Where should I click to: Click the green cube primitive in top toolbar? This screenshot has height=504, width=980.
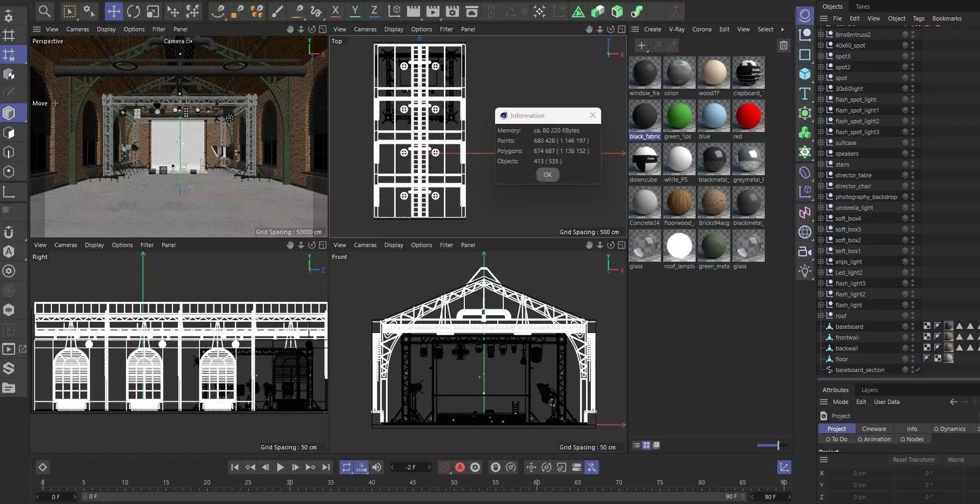(x=617, y=11)
